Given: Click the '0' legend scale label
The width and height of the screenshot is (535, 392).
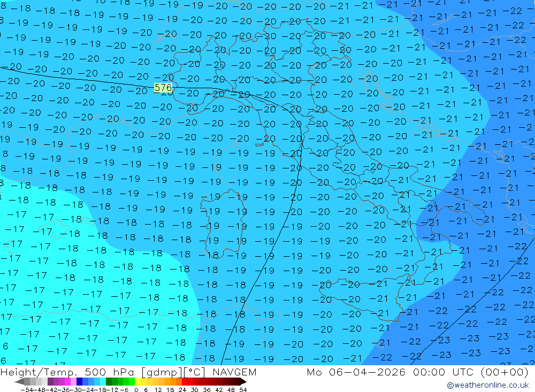Looking at the screenshot, I should [x=136, y=390].
